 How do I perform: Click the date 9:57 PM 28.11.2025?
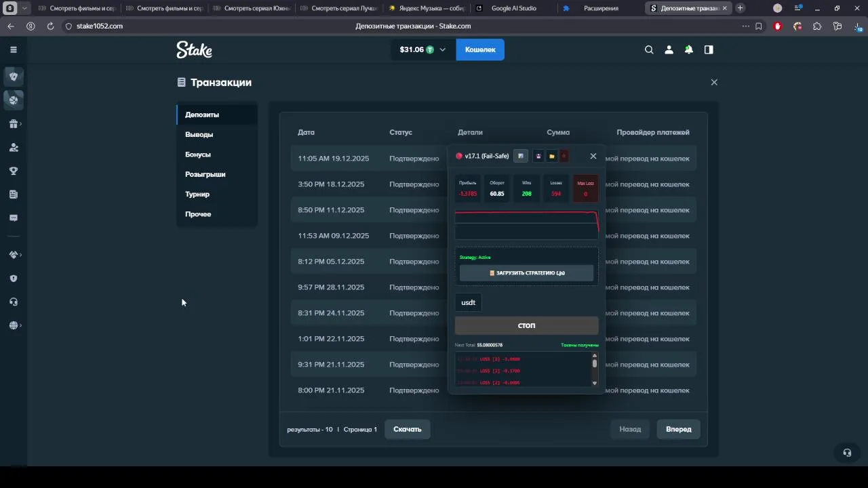tap(331, 287)
